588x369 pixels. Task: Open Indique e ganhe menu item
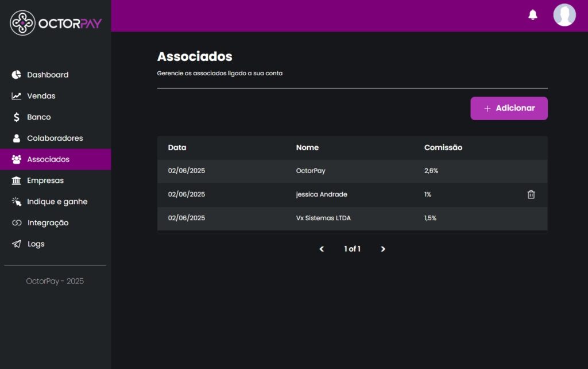click(56, 202)
